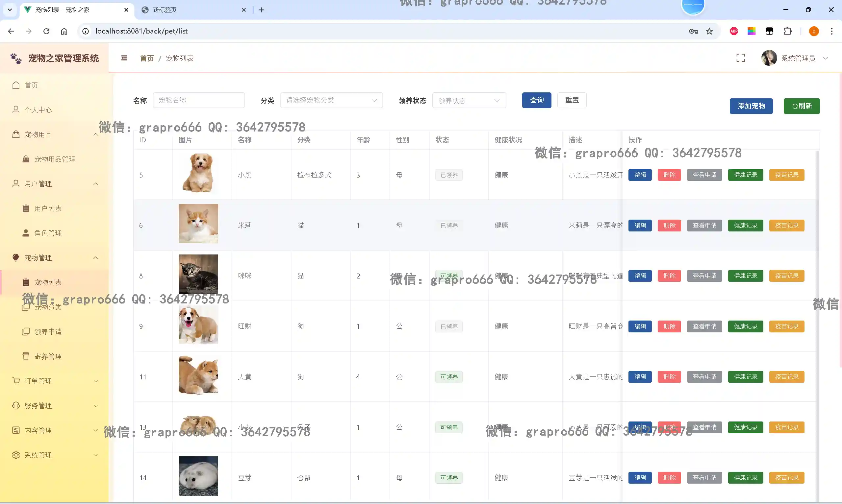The image size is (842, 504).
Task: Toggle the sidebar collapse hamburger icon
Action: pyautogui.click(x=124, y=58)
